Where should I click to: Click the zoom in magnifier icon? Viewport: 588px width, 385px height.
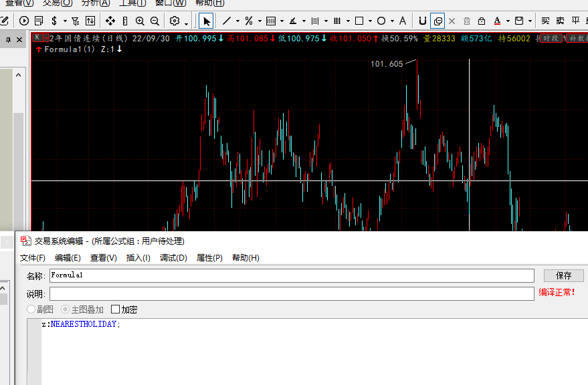(140, 21)
